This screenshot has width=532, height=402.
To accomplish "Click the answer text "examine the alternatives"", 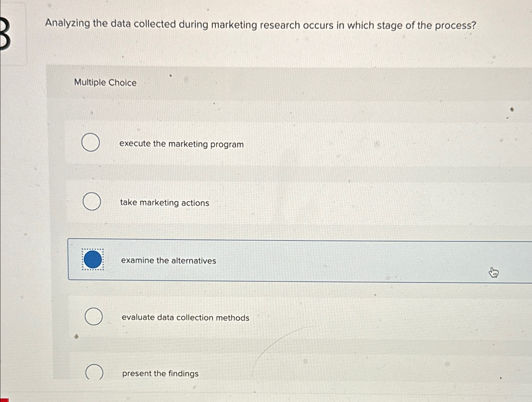I will coord(169,261).
